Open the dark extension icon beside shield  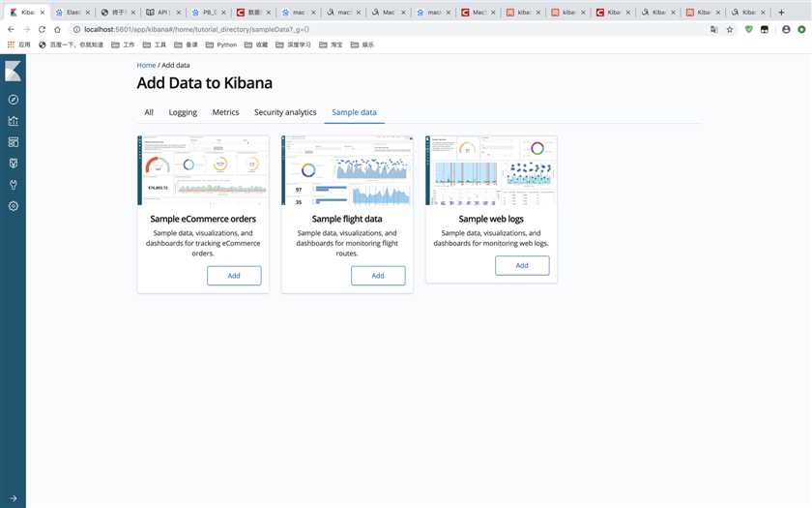[x=765, y=30]
